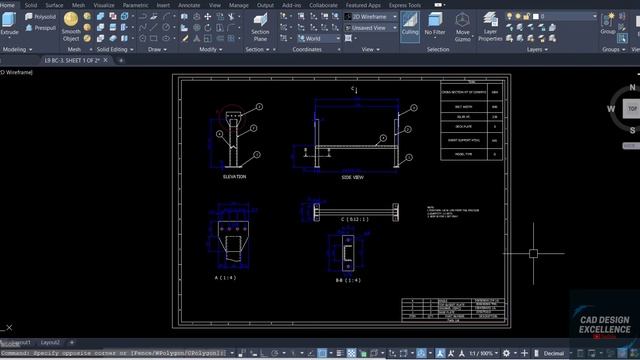Viewport: 640px width, 360px height.
Task: Select the Extrude tool
Action: pyautogui.click(x=9, y=24)
